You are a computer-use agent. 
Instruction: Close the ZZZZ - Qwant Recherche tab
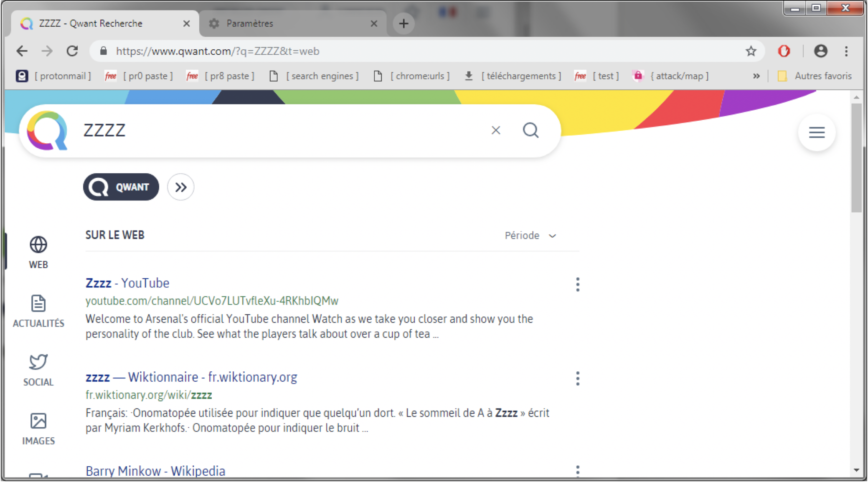coord(186,23)
